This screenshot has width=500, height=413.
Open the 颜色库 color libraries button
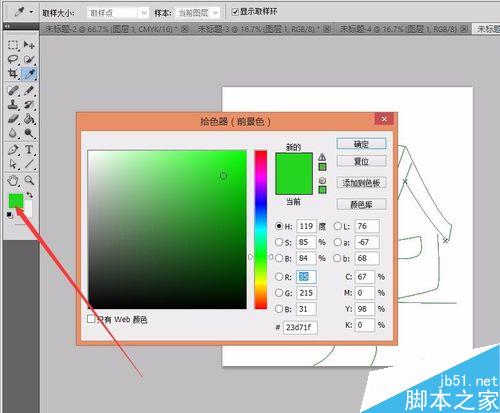coord(362,204)
